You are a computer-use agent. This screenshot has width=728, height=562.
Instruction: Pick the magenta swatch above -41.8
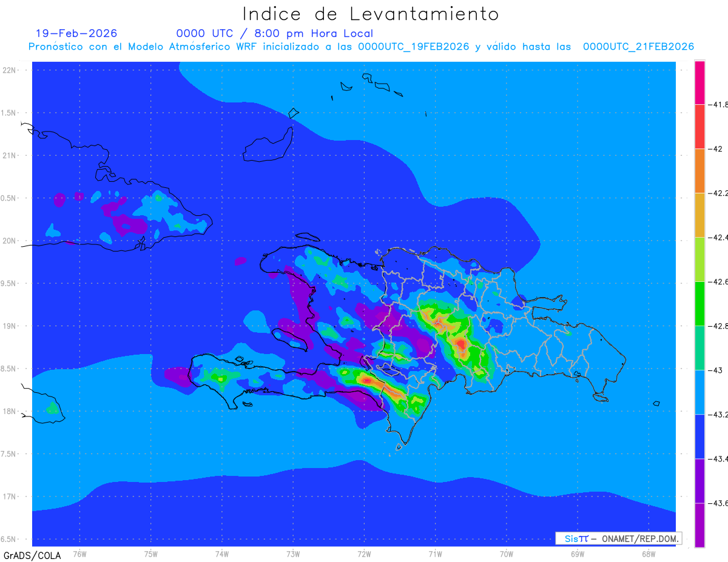point(699,82)
